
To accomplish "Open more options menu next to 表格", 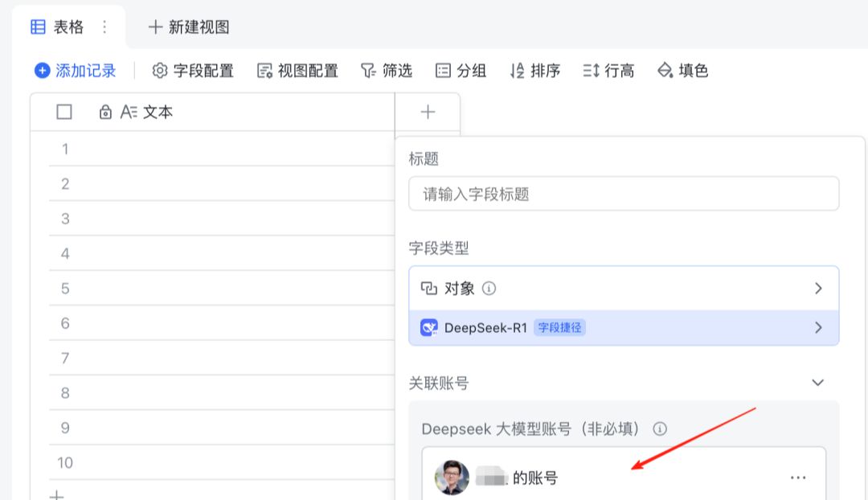I will (104, 27).
